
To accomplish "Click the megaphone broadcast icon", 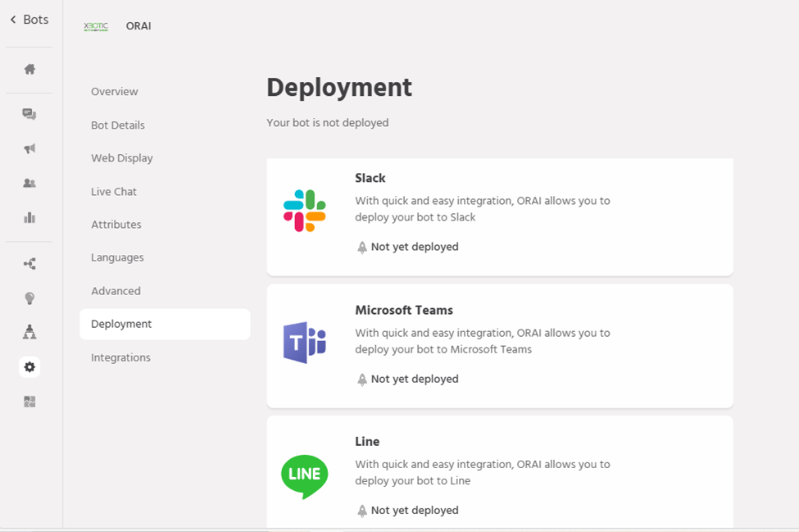I will tap(30, 148).
